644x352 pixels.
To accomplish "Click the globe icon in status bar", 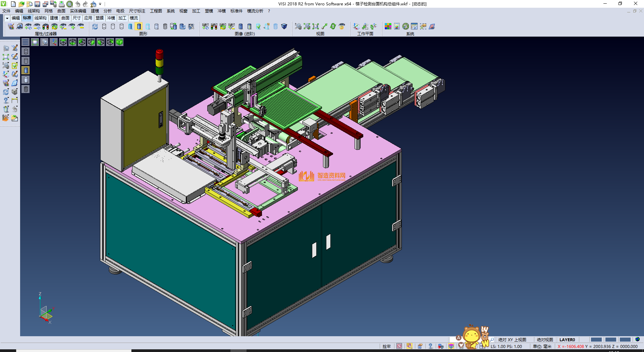I will (x=637, y=339).
